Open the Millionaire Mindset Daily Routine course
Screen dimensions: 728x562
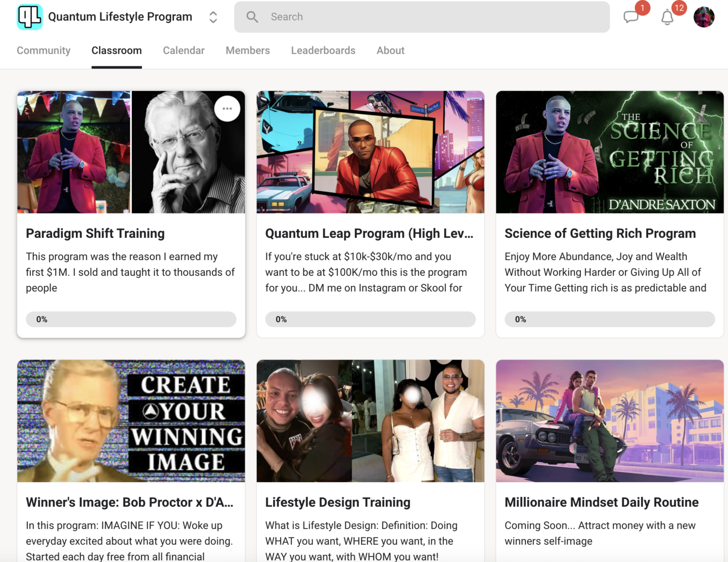[x=601, y=502]
